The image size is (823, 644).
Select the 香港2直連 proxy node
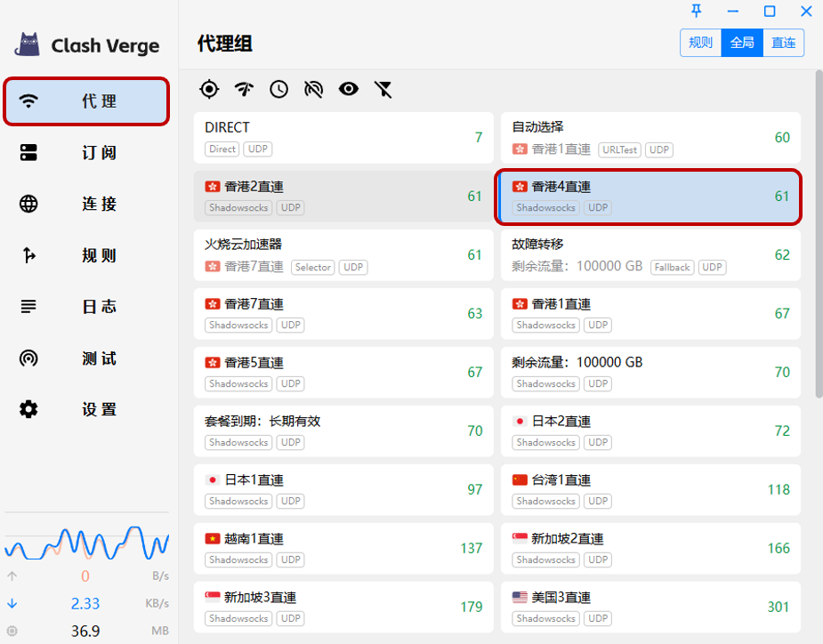pos(343,197)
